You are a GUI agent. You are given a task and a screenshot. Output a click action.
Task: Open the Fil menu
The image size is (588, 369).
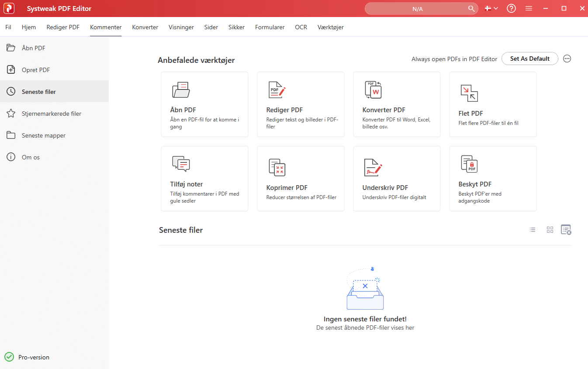click(x=8, y=27)
